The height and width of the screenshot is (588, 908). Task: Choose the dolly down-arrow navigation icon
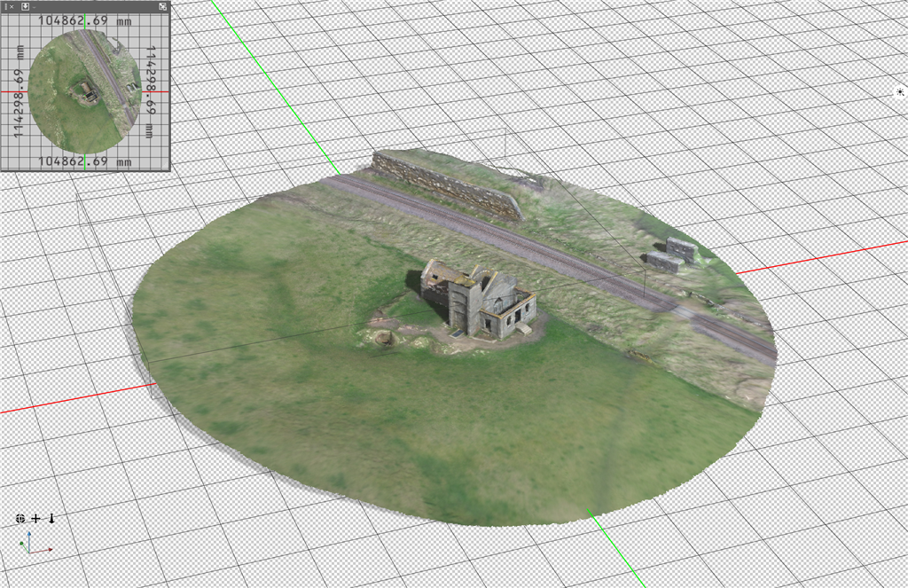[51, 519]
